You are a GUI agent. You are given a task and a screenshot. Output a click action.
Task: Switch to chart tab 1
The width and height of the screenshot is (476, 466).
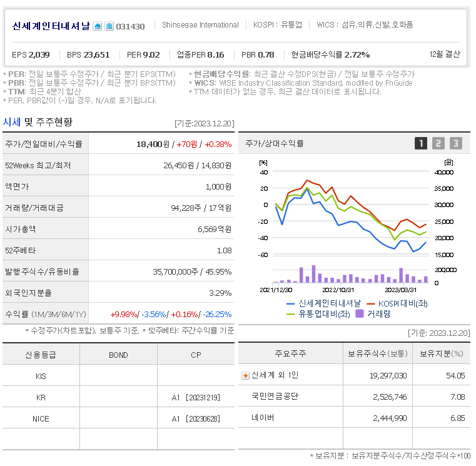[421, 143]
